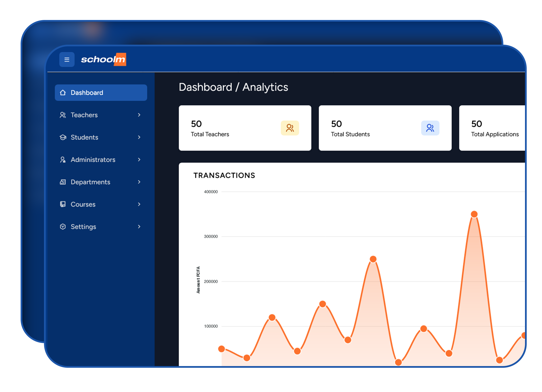The width and height of the screenshot is (542, 392).
Task: Click the Dashboard home icon
Action: click(63, 92)
